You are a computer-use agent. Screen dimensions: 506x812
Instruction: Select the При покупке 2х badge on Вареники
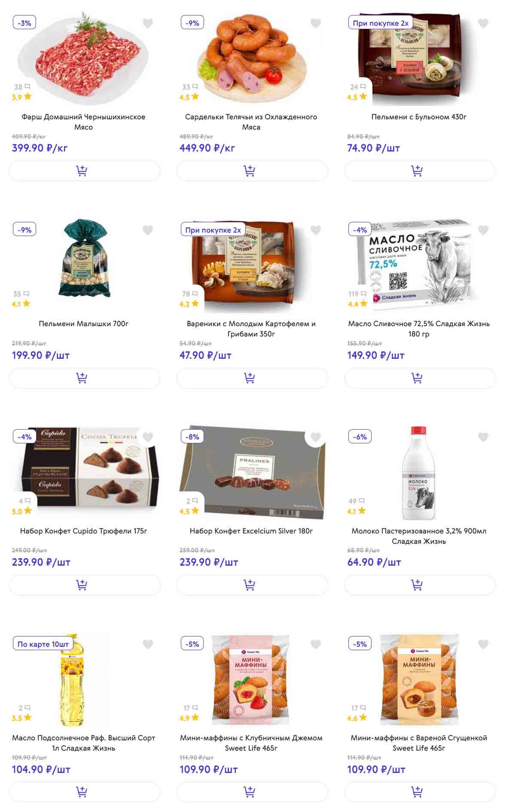tap(213, 230)
